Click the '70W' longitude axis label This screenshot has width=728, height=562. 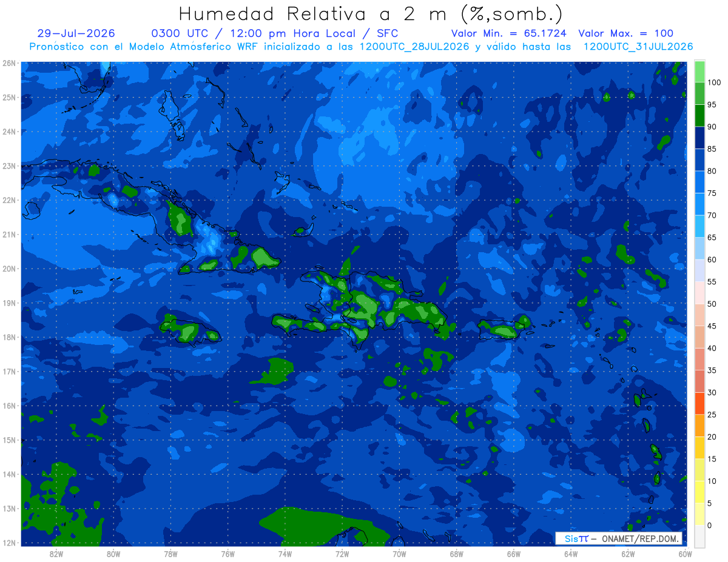399,554
